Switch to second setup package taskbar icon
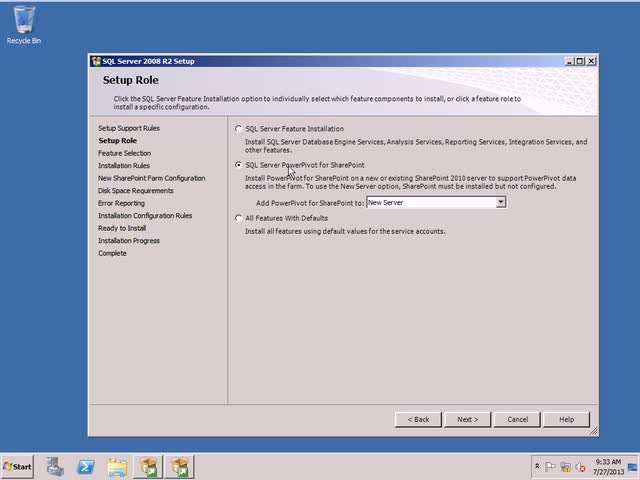This screenshot has width=640, height=480. coord(180,467)
